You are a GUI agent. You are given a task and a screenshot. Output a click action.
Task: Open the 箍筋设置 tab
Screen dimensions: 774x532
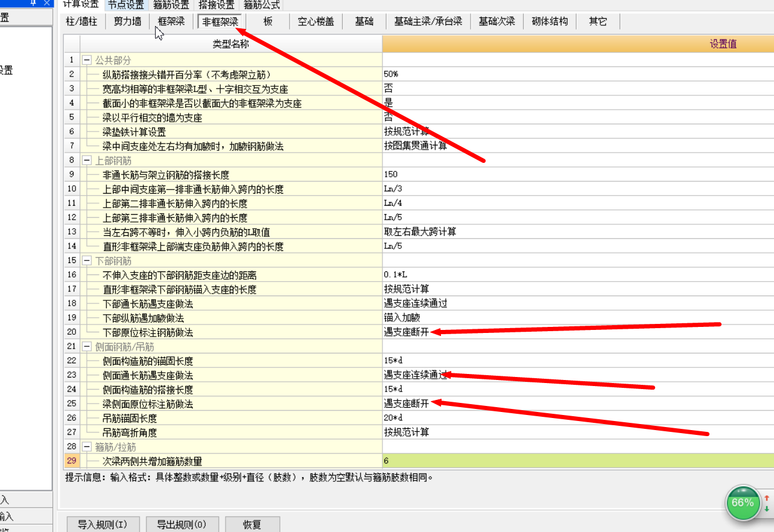pyautogui.click(x=171, y=5)
